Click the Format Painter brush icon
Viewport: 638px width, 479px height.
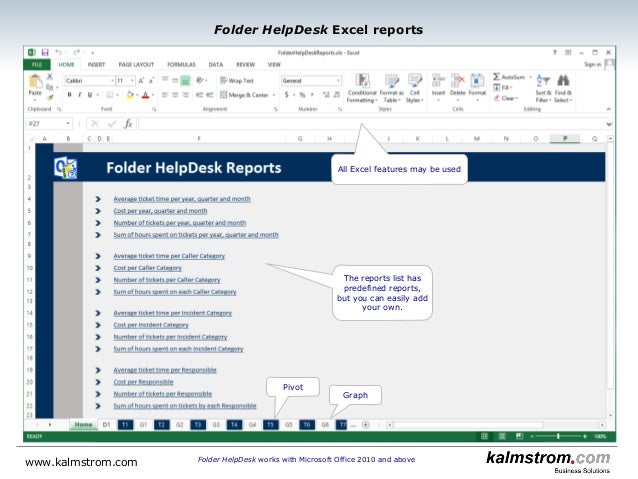tap(50, 97)
